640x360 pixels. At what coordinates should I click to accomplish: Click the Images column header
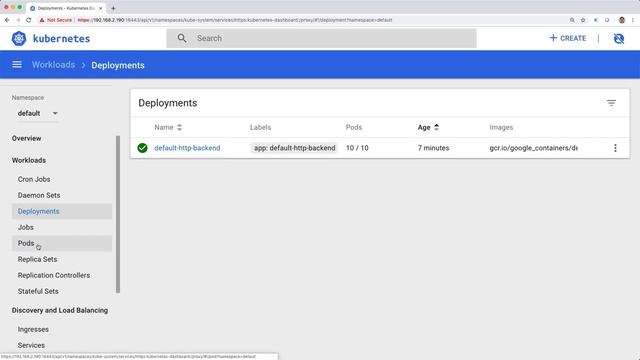501,127
